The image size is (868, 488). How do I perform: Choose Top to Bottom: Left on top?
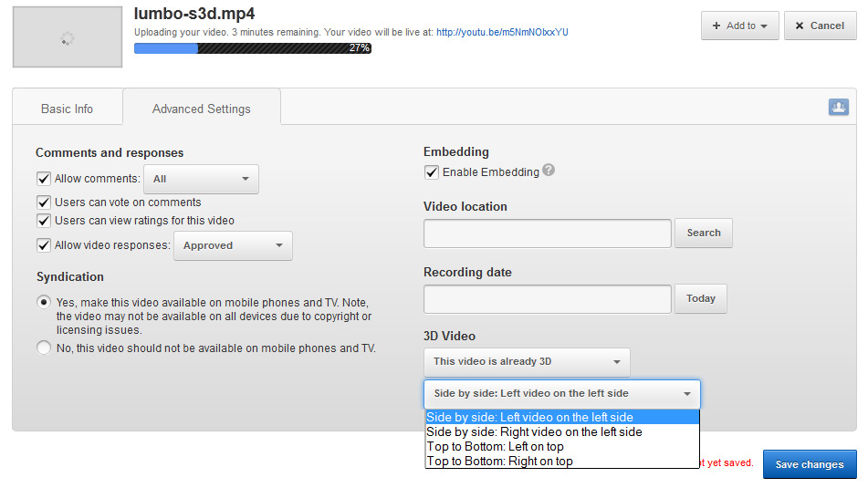562,447
